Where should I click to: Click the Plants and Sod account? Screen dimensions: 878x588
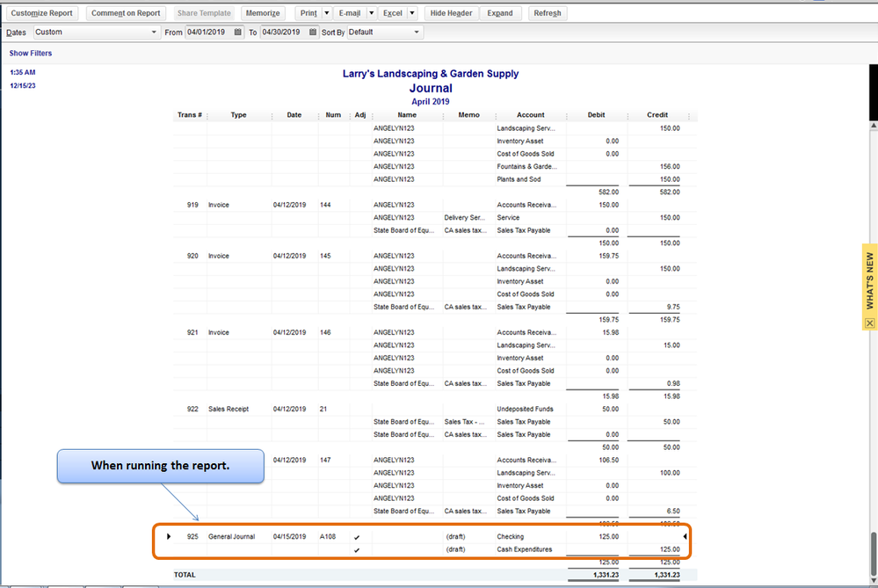click(x=519, y=180)
